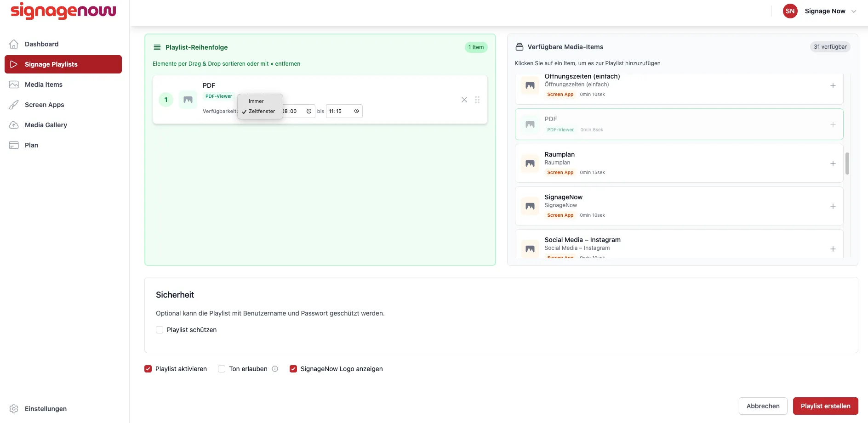Click the Abbrechen button
Viewport: 868px width, 423px height.
pyautogui.click(x=763, y=406)
